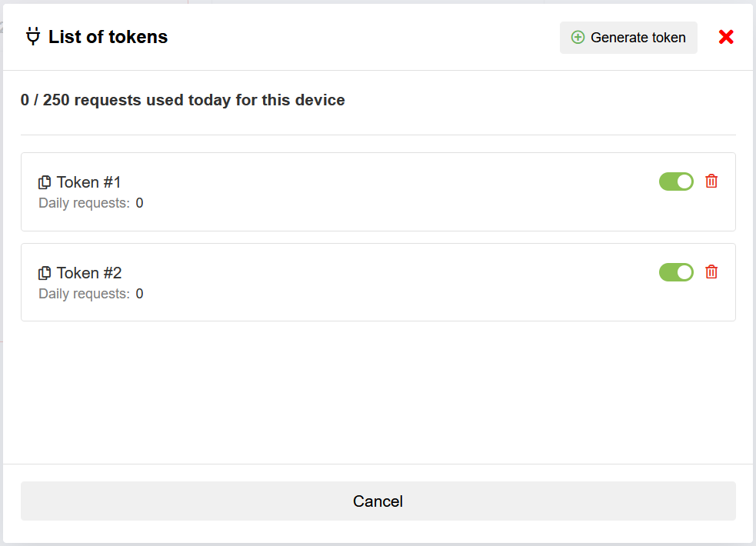
Task: Click the plug icon beside List of tokens
Action: (32, 36)
